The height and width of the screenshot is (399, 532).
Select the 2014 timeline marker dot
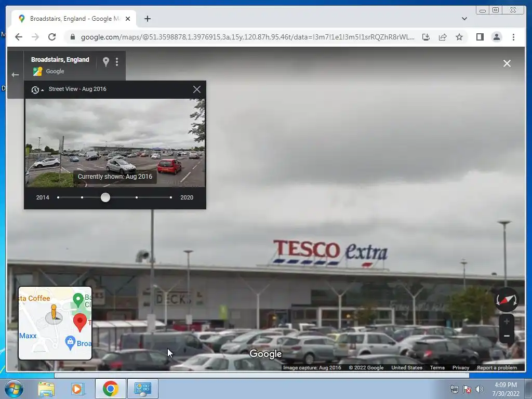(58, 197)
